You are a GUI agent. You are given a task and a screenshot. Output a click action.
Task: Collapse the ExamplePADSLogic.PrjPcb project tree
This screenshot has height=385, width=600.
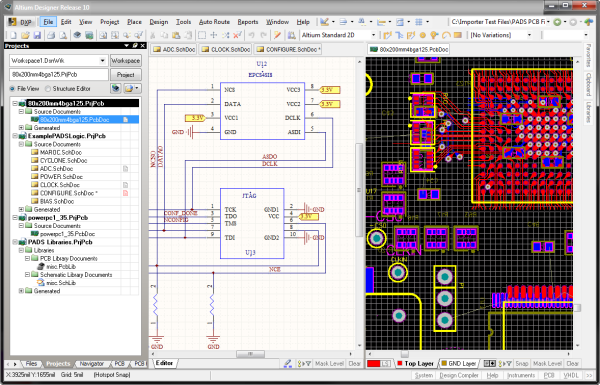(15, 136)
